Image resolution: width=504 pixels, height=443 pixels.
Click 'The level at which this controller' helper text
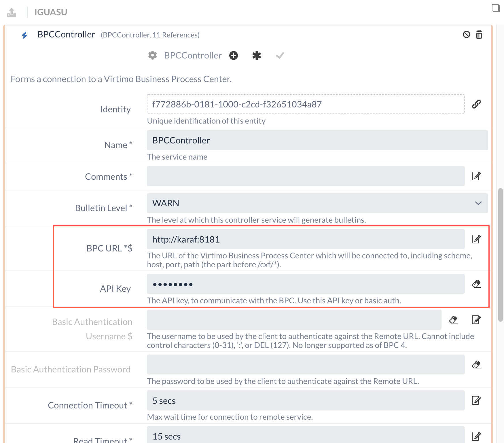click(256, 220)
